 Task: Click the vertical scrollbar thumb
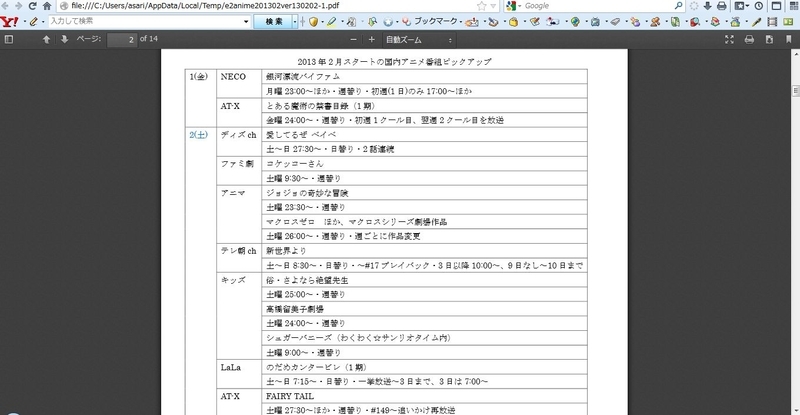click(795, 91)
